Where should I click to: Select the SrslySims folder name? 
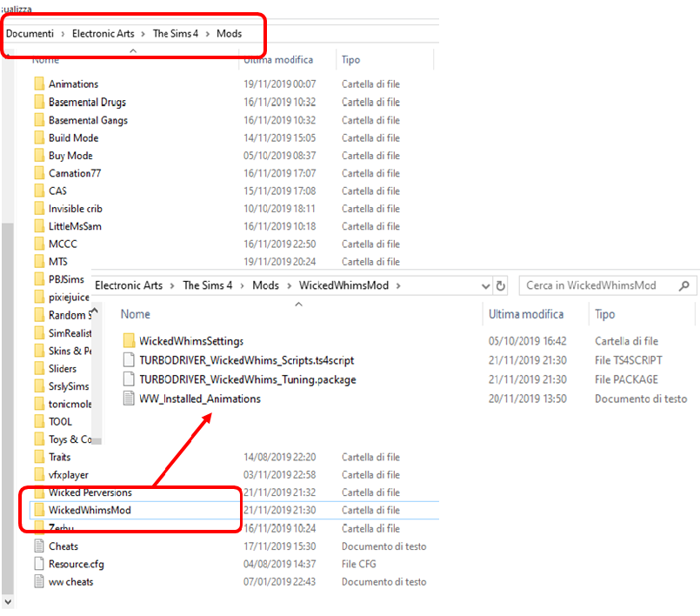click(x=69, y=386)
